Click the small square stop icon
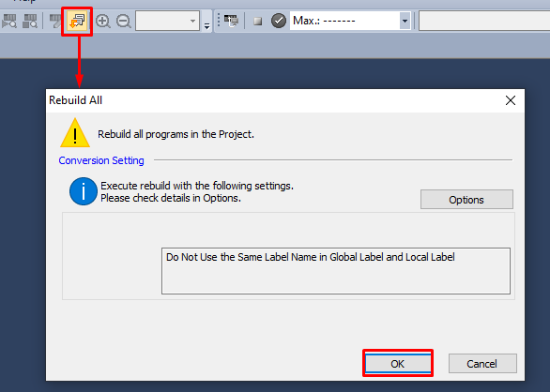The height and width of the screenshot is (392, 550). (258, 21)
